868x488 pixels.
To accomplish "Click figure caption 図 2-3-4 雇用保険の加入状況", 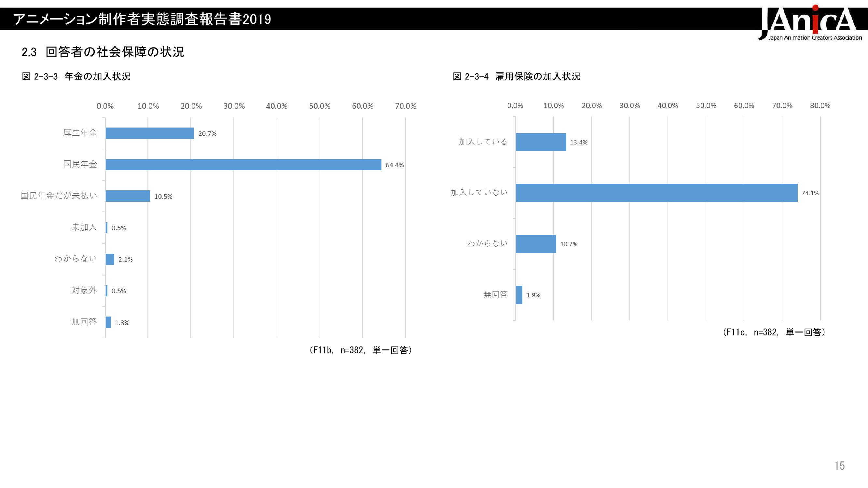I will click(x=516, y=76).
